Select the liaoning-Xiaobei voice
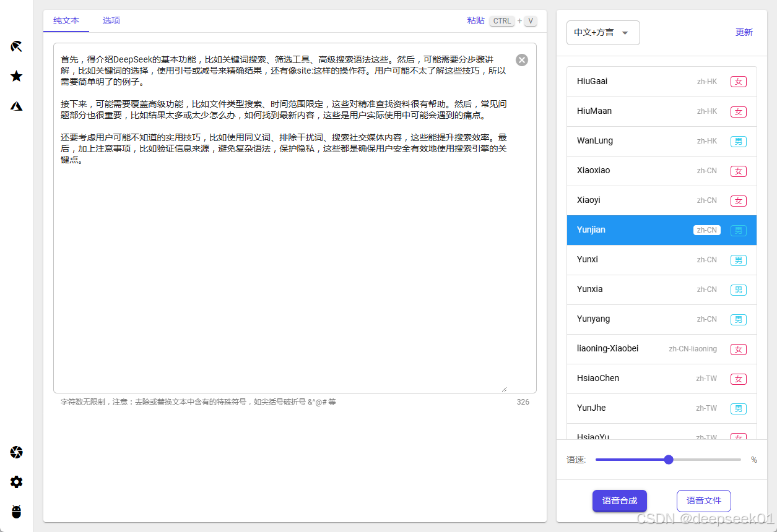777x532 pixels. (662, 349)
